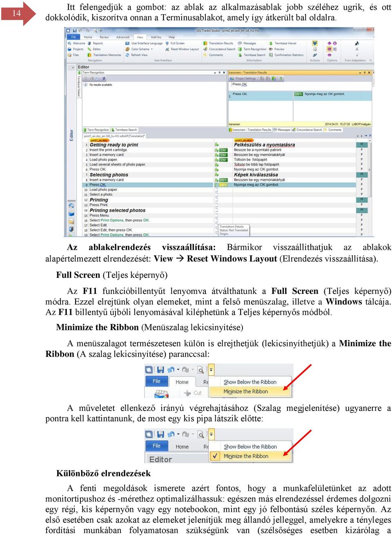The height and width of the screenshot is (536, 392).
Task: Click Preview in the Information ribbon group
Action: tap(277, 49)
